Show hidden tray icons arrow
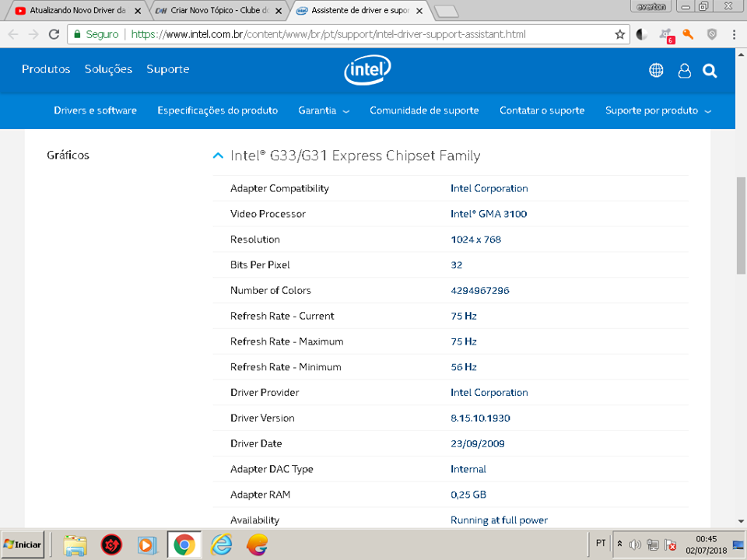 (620, 544)
